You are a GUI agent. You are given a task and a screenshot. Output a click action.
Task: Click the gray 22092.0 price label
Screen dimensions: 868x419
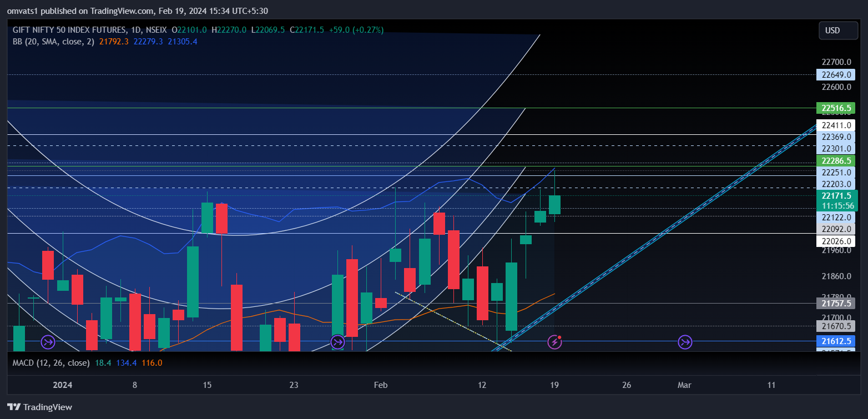[x=836, y=229]
